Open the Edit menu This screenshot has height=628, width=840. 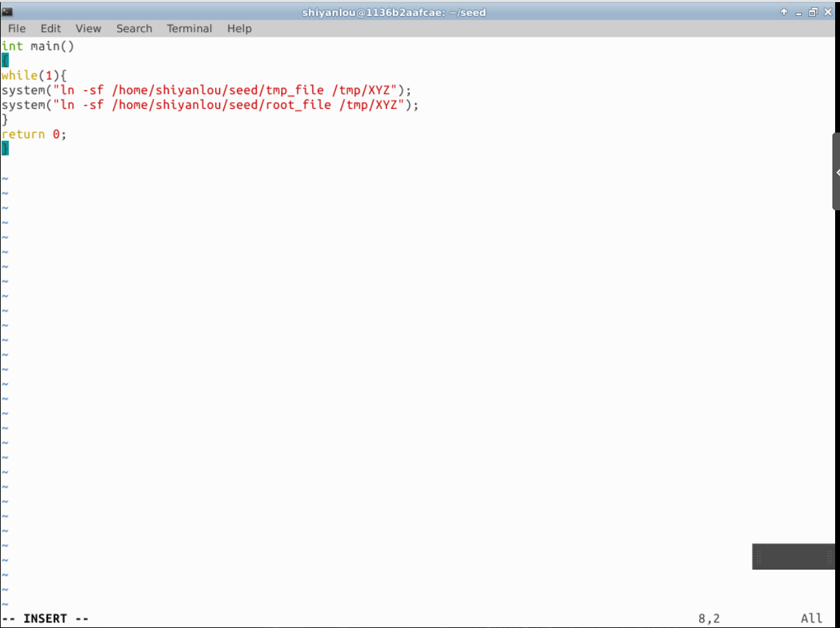tap(51, 28)
